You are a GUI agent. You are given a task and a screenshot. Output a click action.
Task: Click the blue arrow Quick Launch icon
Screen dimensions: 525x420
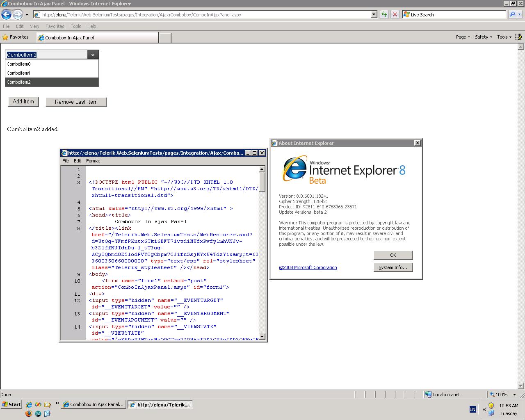(x=47, y=413)
